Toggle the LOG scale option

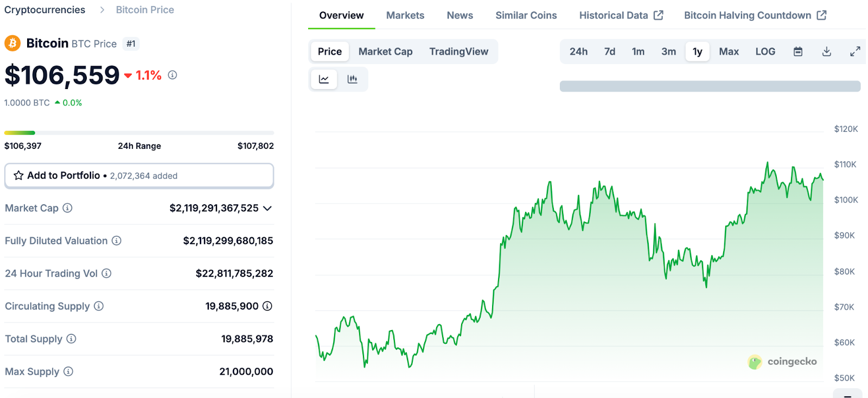pyautogui.click(x=765, y=52)
